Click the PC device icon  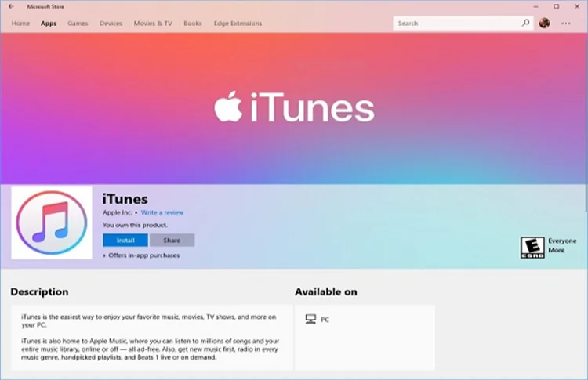pyautogui.click(x=310, y=320)
